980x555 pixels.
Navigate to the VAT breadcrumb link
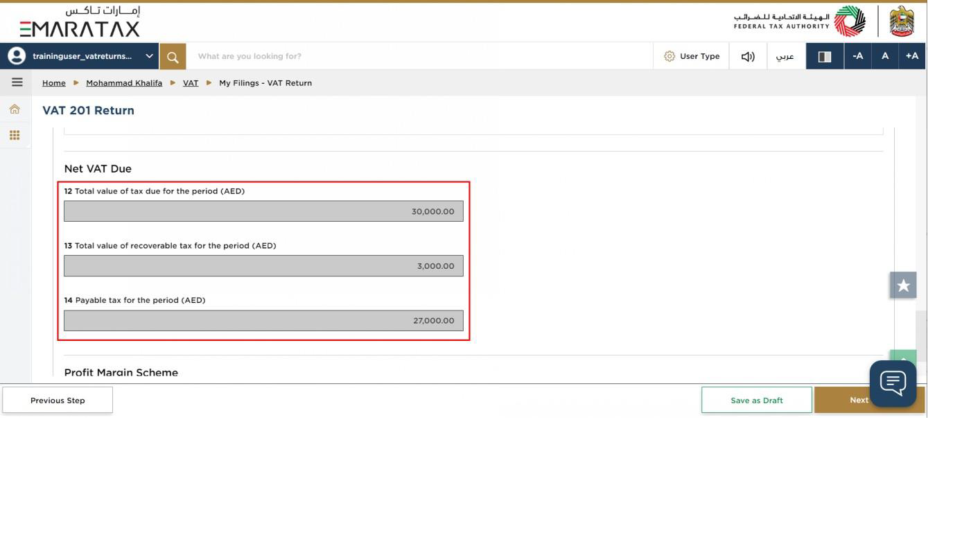coord(191,82)
